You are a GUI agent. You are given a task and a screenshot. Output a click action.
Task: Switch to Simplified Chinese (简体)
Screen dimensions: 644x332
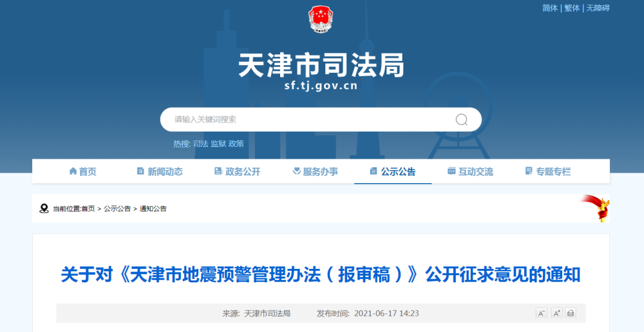coord(550,8)
